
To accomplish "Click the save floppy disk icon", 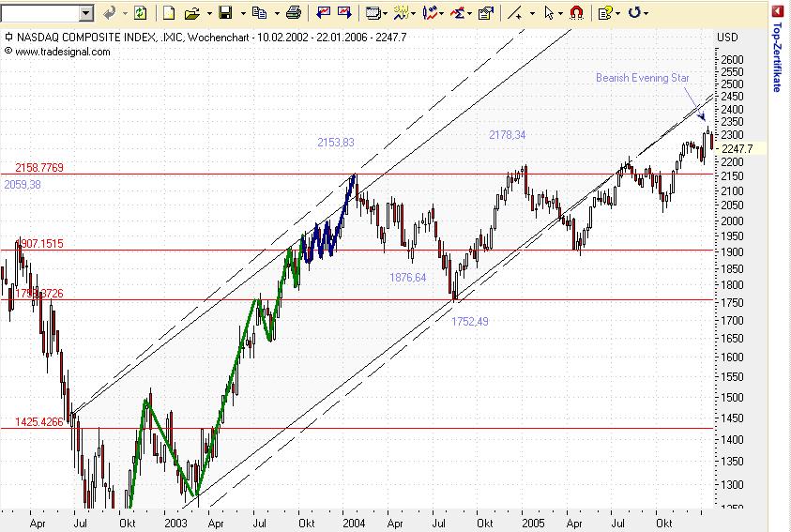I will tap(225, 13).
